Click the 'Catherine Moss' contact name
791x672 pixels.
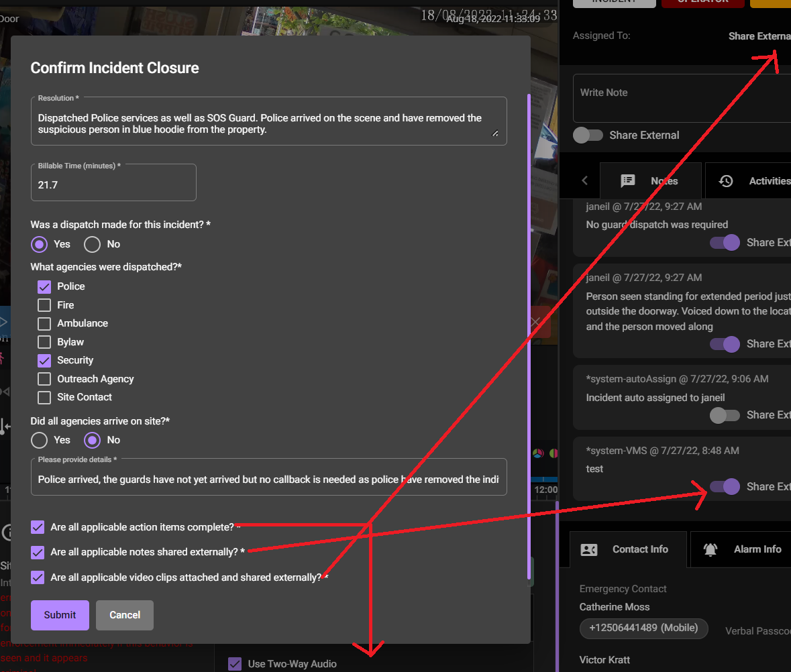point(615,607)
